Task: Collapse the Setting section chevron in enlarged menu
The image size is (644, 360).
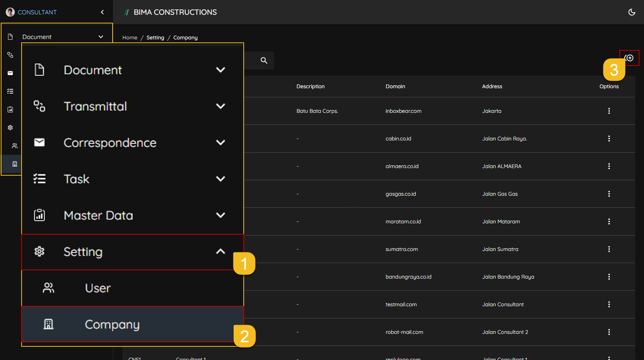Action: click(x=220, y=251)
